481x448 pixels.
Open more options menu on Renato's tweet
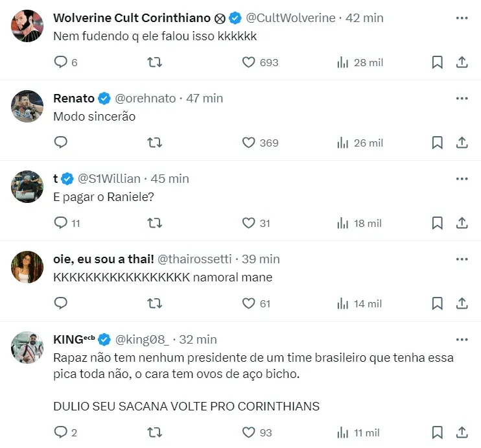pos(462,98)
